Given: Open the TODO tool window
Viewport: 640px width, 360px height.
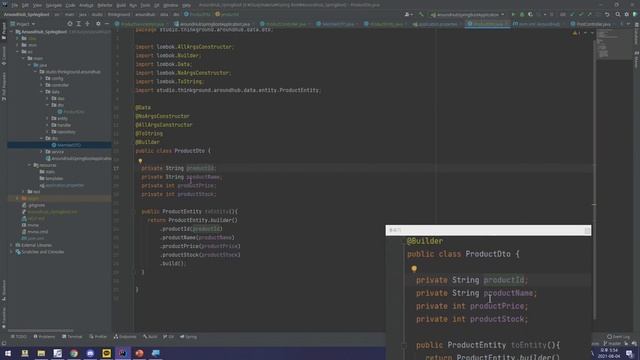Looking at the screenshot, I should click(19, 337).
